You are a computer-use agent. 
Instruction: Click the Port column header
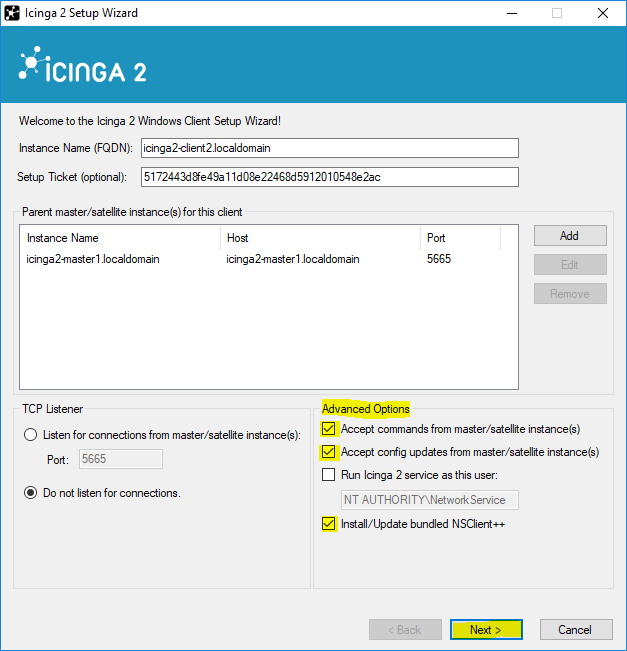click(460, 238)
